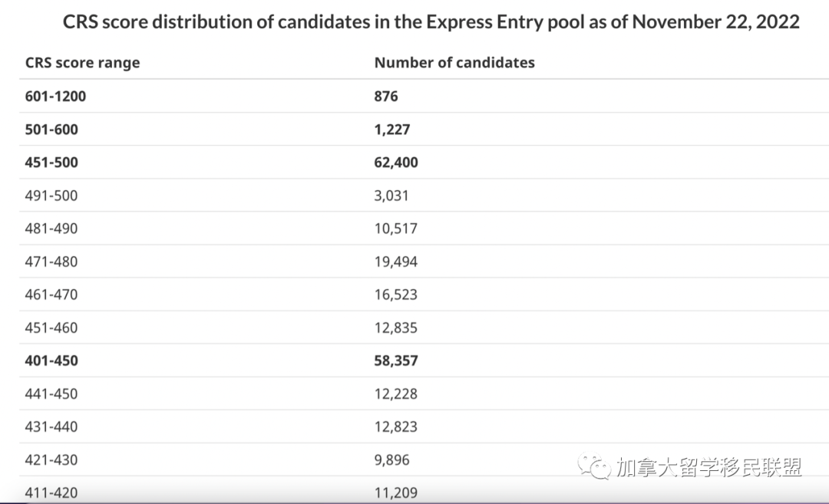Click the 62,400 candidates total

[396, 163]
